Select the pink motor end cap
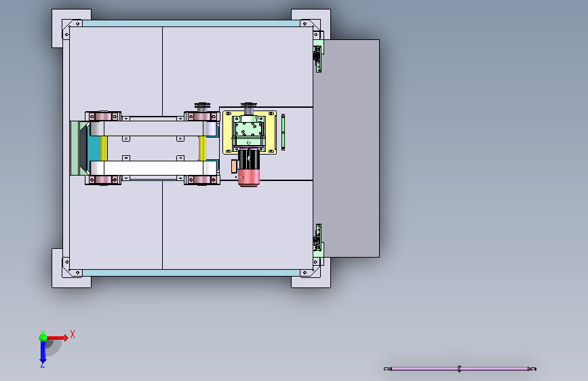The image size is (588, 381). coord(249,178)
